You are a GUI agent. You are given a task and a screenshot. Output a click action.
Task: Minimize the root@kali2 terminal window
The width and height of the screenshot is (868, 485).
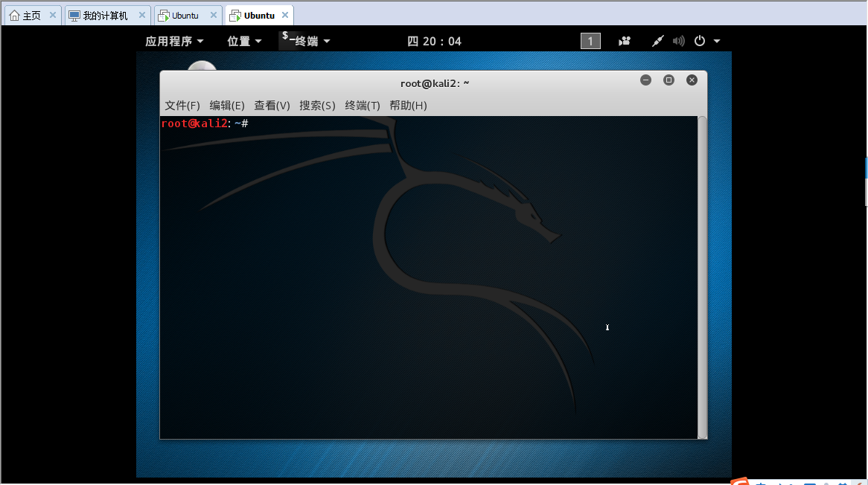pyautogui.click(x=645, y=80)
